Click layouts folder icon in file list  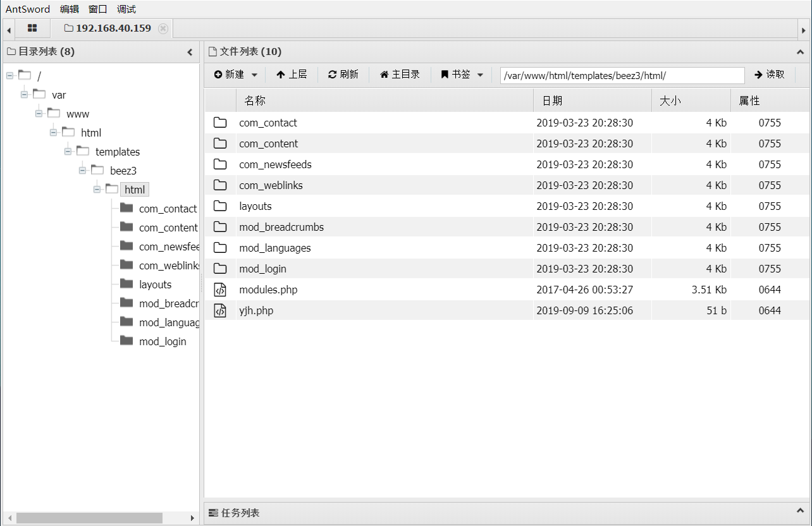pyautogui.click(x=220, y=206)
